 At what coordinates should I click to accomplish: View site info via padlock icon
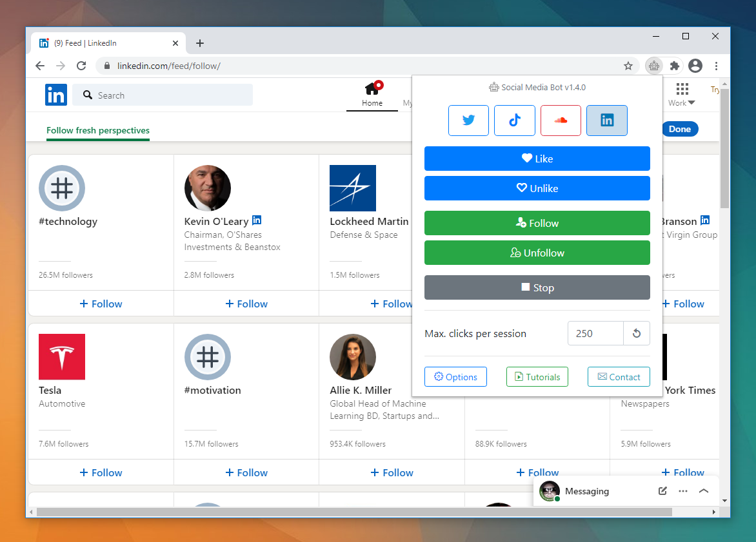click(x=107, y=66)
